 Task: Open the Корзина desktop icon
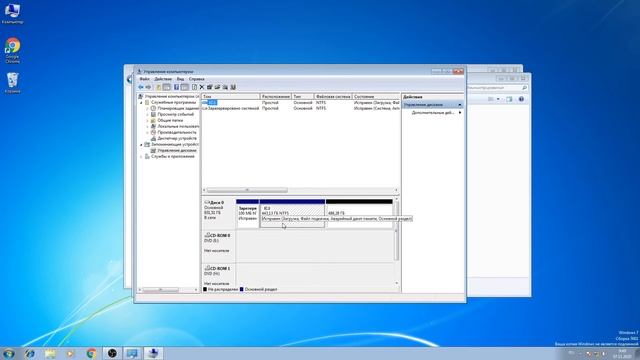coord(13,83)
